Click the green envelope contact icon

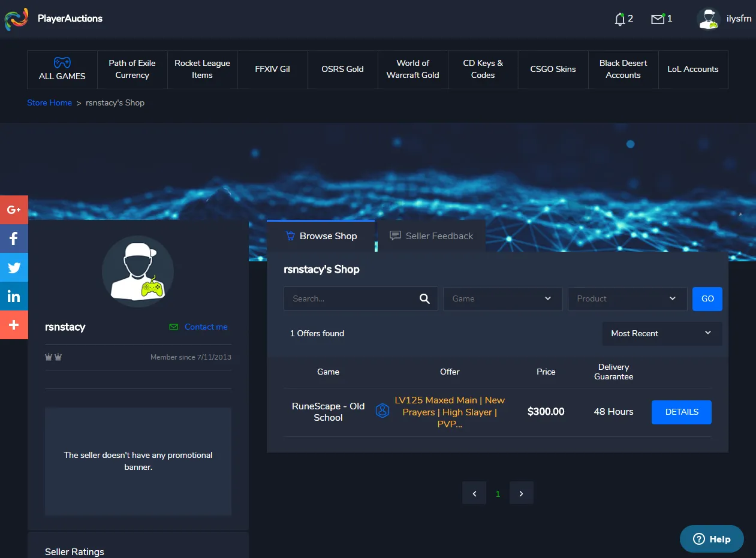[174, 327]
